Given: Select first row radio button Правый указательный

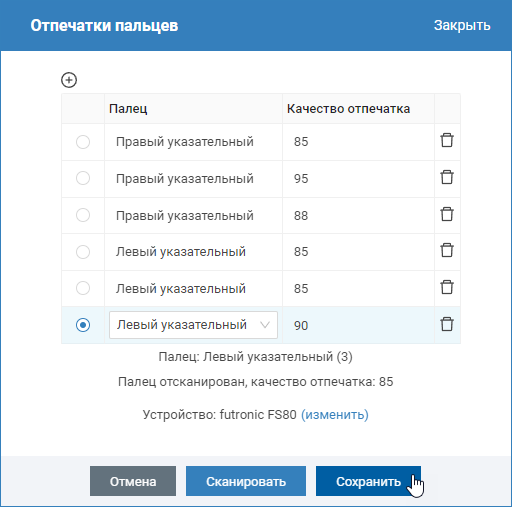Looking at the screenshot, I should (83, 142).
